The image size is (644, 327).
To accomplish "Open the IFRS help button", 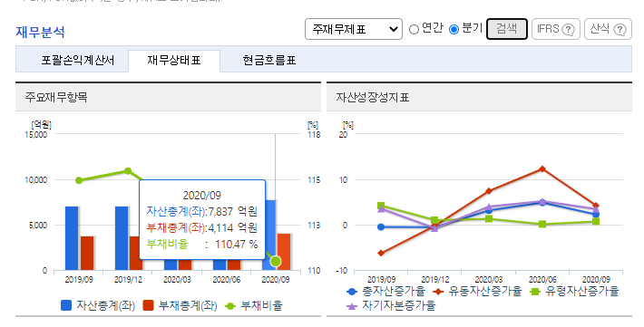I will coord(556,29).
